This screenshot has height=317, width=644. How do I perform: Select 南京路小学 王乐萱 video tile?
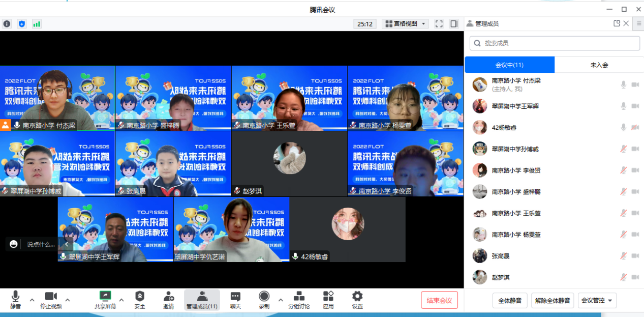pos(289,98)
